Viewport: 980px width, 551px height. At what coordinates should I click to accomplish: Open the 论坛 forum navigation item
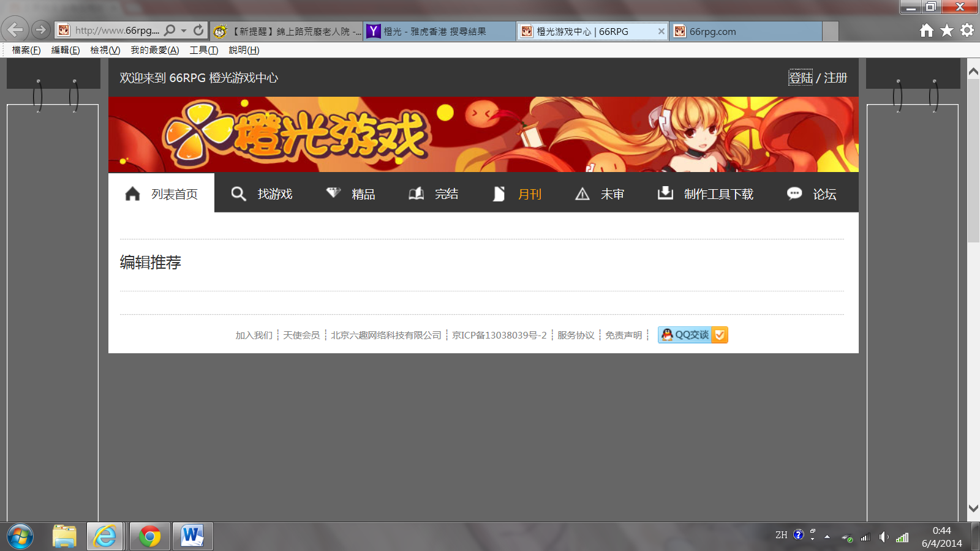coord(824,194)
